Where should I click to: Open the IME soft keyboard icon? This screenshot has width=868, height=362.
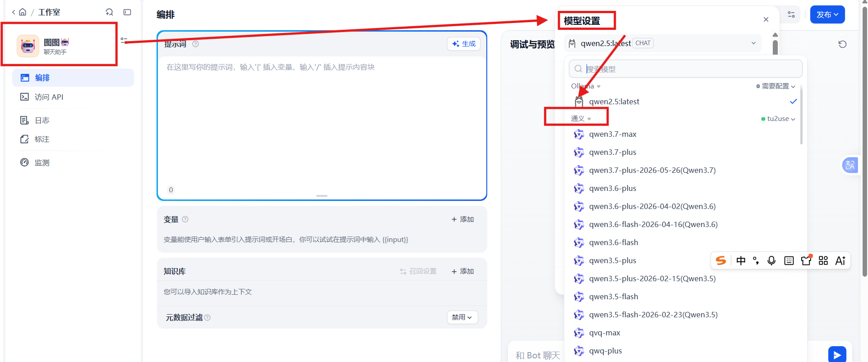789,260
